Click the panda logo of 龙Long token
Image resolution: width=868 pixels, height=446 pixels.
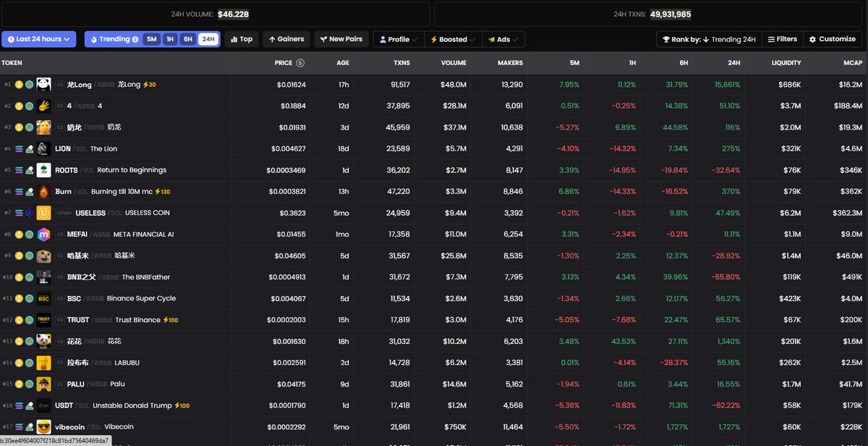tap(43, 85)
